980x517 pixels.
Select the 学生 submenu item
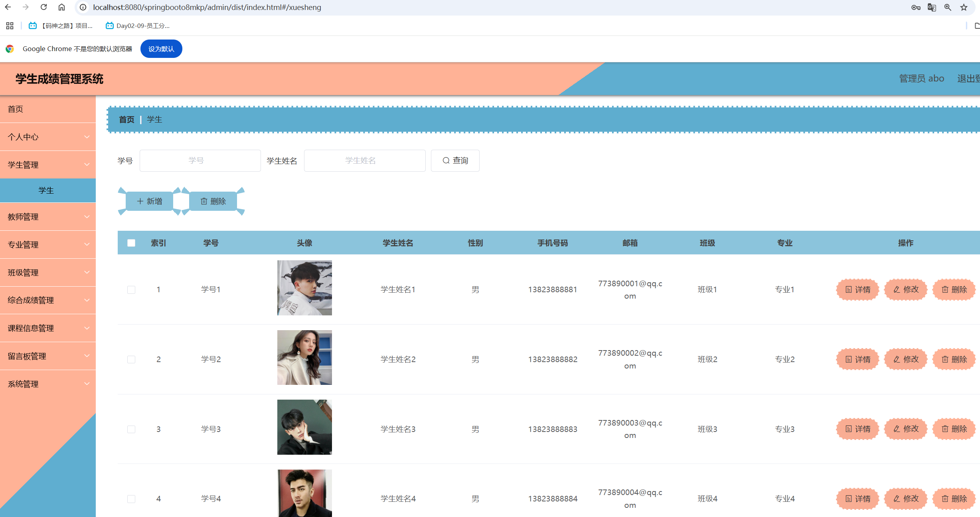click(x=46, y=190)
